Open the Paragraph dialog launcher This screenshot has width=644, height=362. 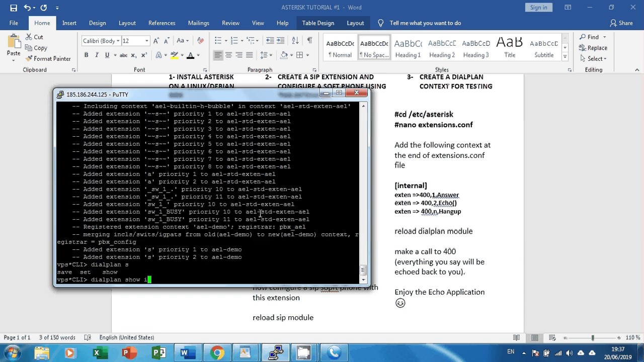(314, 70)
